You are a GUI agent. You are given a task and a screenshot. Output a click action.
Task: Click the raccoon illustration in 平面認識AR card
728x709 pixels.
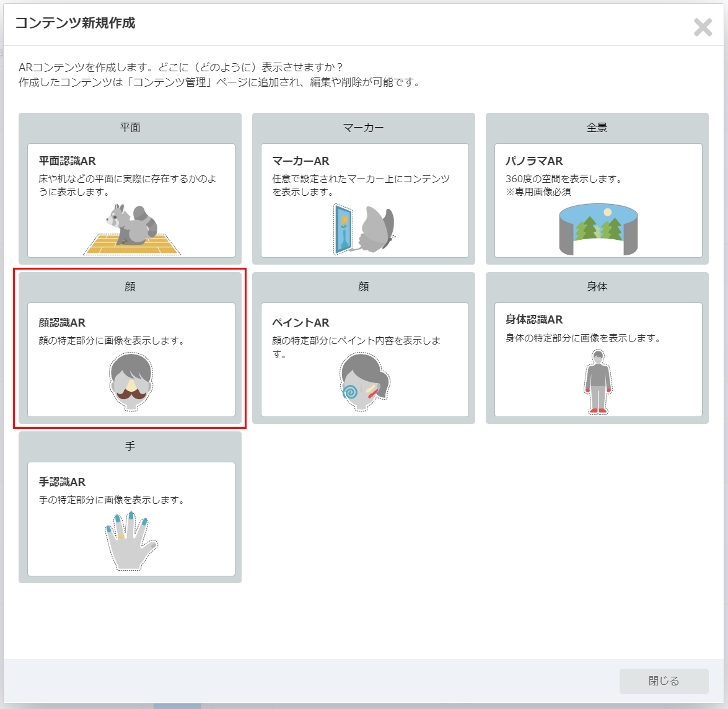click(x=131, y=229)
